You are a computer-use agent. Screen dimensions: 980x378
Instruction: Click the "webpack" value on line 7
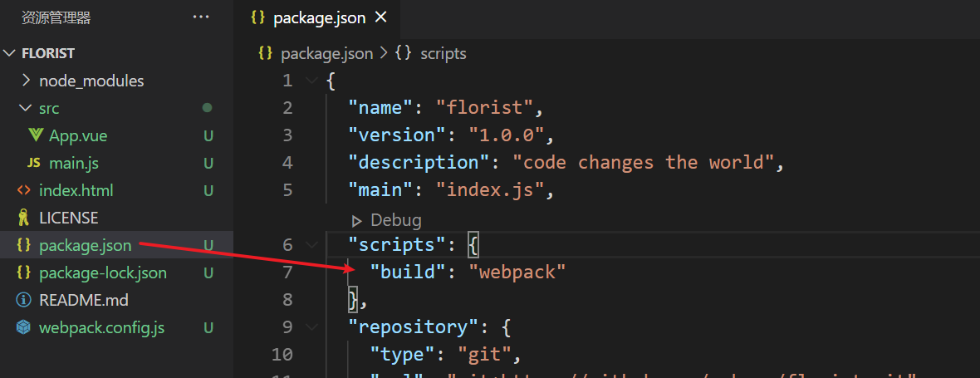(x=517, y=272)
